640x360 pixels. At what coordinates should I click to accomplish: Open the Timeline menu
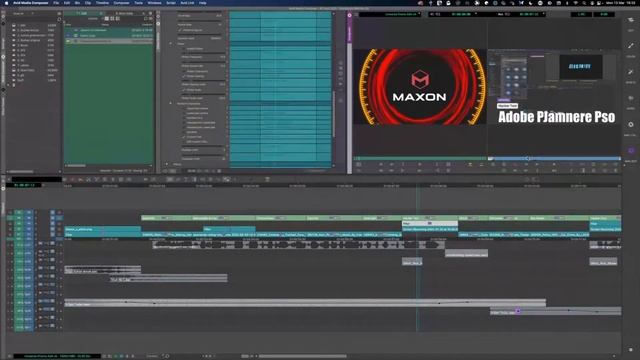tap(102, 3)
